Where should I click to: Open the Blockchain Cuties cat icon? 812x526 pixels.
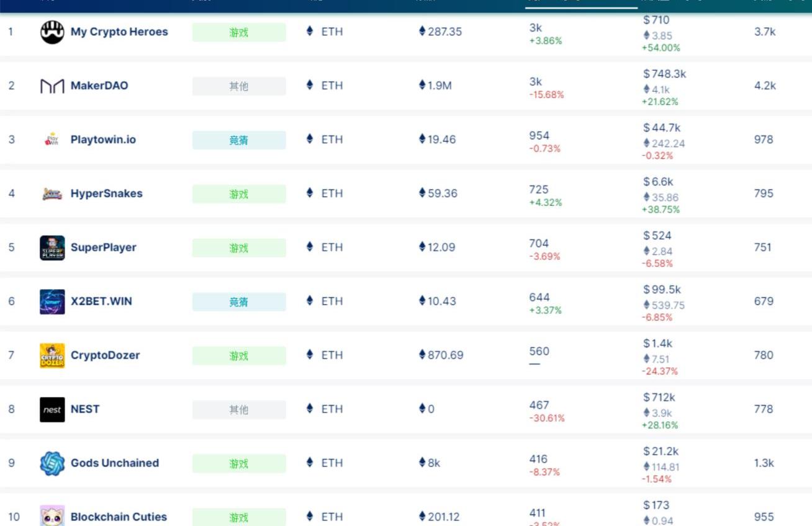(x=52, y=516)
